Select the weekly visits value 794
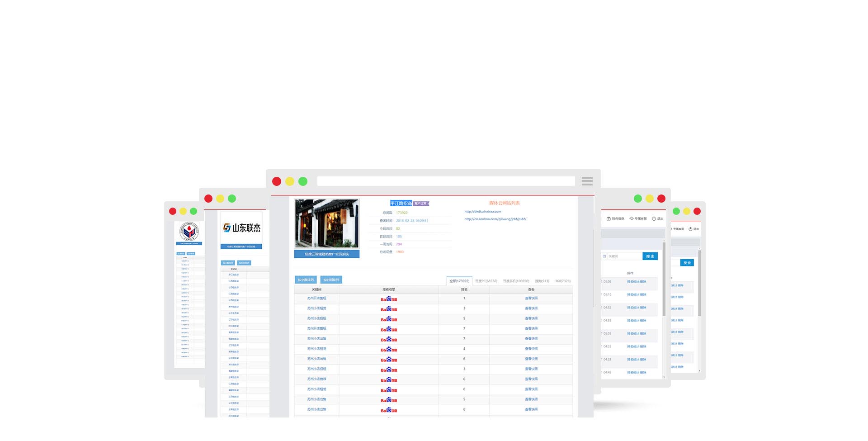Image resolution: width=868 pixels, height=441 pixels. (399, 244)
